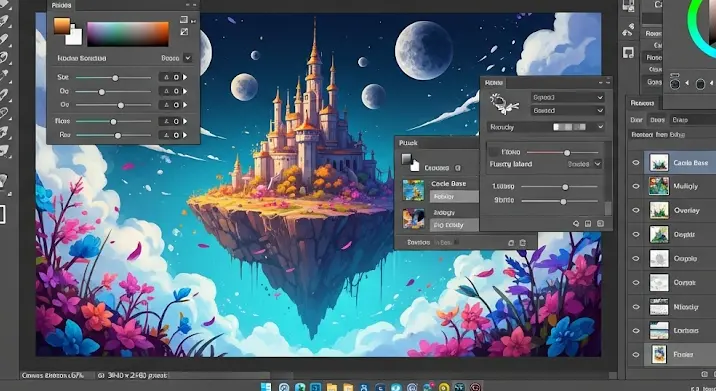Select the Lortoos layer thumbnail
This screenshot has height=391, width=716.
coord(659,330)
